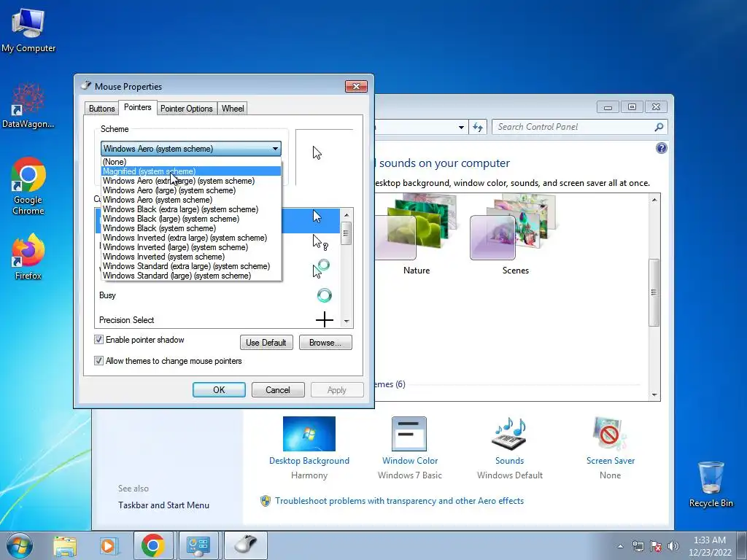Screen dimensions: 747x560
Task: Choose Windows Inverted (extra large) scheme
Action: (191, 238)
